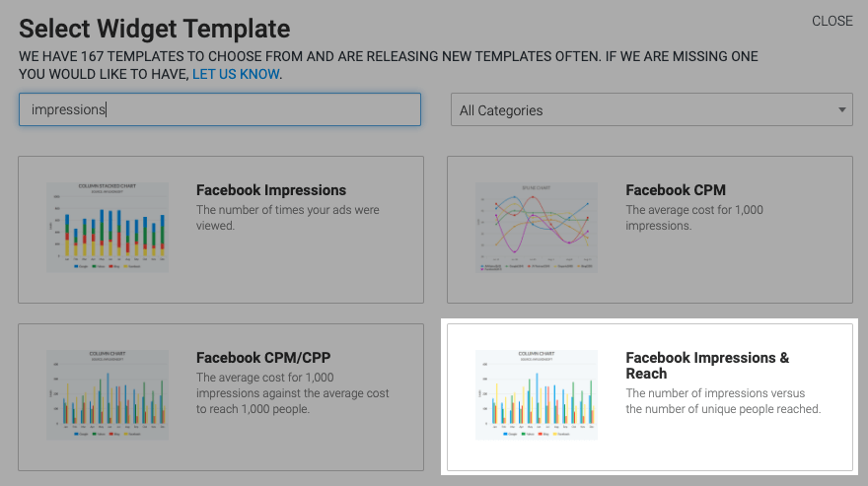Choose the Facebook CPM/CPP column chart thumbnail

click(108, 394)
